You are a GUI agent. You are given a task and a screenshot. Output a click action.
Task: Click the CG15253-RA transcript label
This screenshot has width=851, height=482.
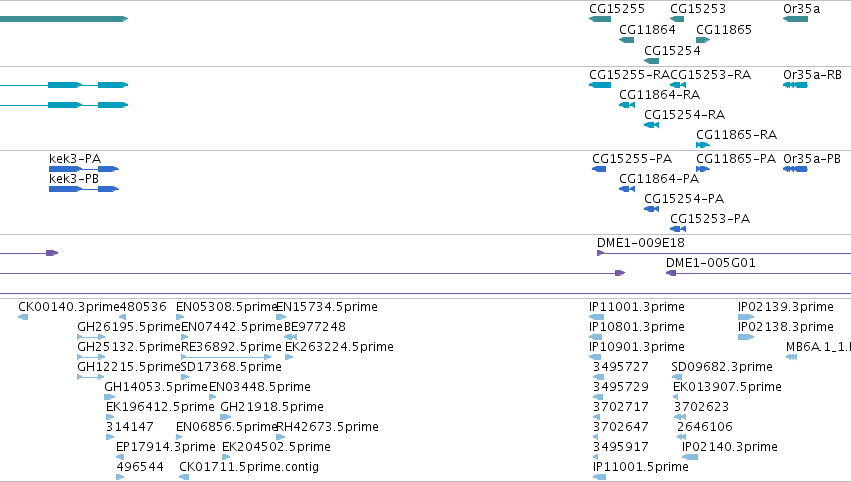[710, 75]
